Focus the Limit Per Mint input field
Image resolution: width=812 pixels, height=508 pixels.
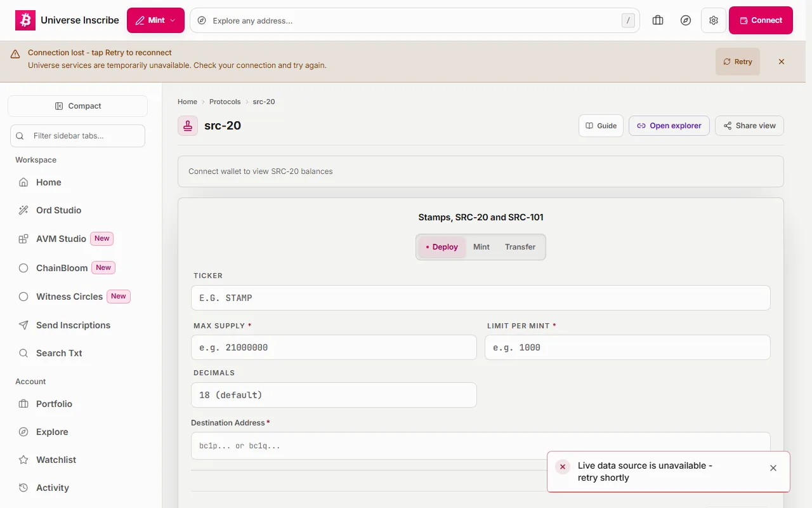click(627, 347)
